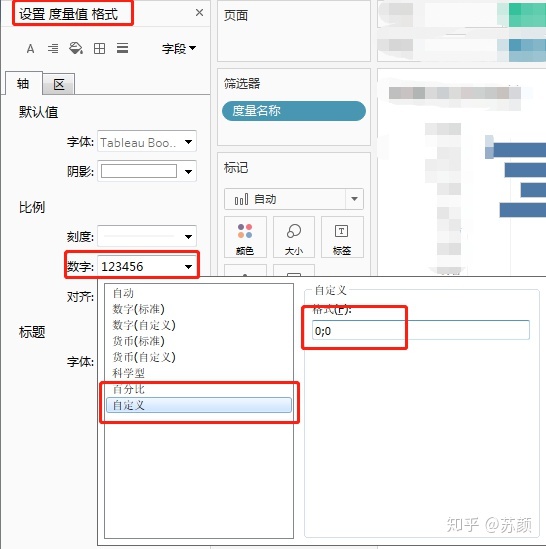Click the 阴影 white color swatch

point(139,171)
